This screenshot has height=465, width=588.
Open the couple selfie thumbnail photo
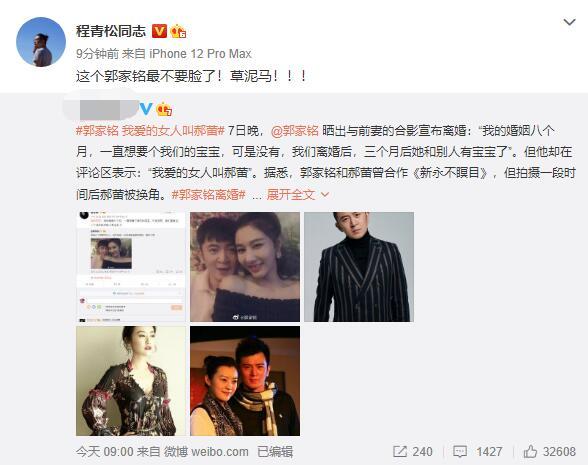coord(245,267)
